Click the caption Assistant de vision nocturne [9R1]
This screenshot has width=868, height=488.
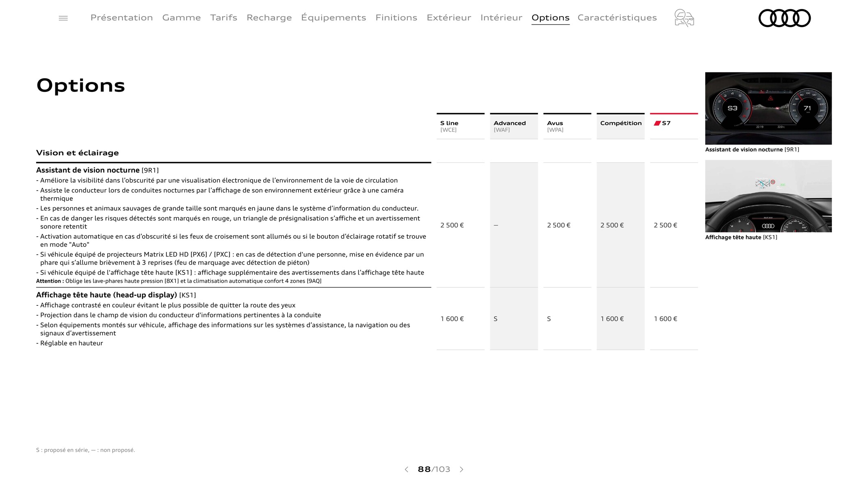click(x=752, y=150)
